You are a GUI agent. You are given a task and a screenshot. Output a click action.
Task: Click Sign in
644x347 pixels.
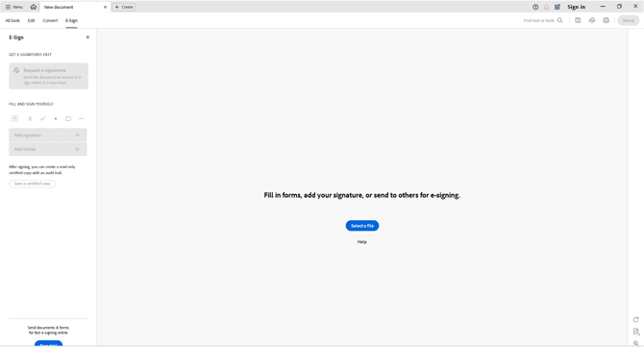click(576, 7)
